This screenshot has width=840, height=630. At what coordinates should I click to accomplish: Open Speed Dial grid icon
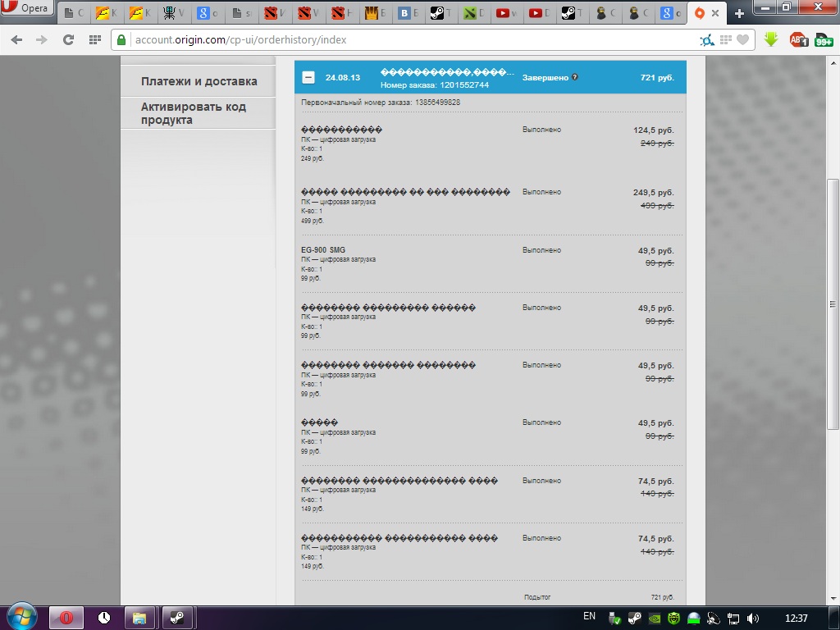(95, 39)
